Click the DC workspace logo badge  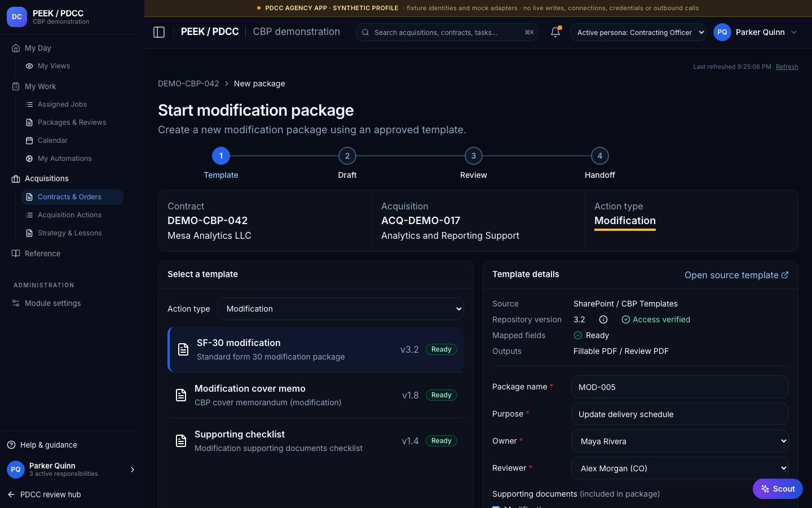[x=17, y=17]
